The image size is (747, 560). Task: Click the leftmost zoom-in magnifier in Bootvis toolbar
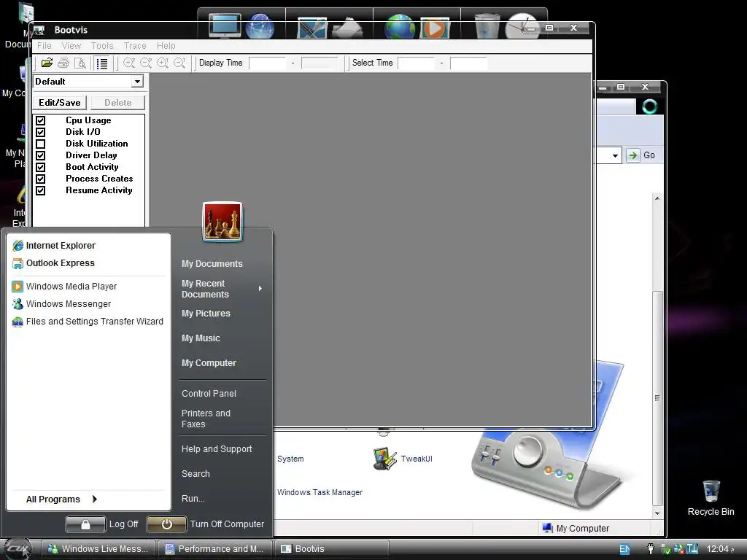click(x=129, y=63)
